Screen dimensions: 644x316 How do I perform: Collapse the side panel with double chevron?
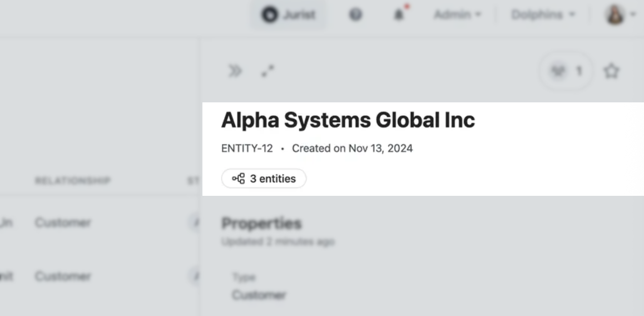235,71
